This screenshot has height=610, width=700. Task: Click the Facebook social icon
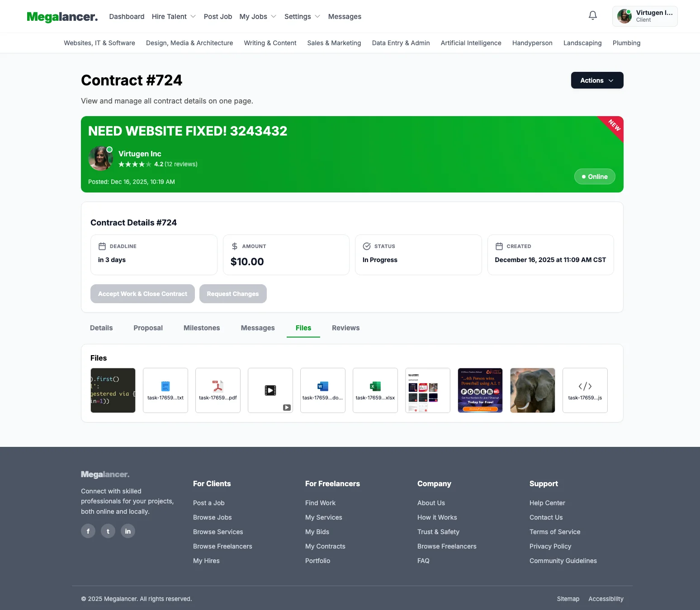(x=88, y=531)
